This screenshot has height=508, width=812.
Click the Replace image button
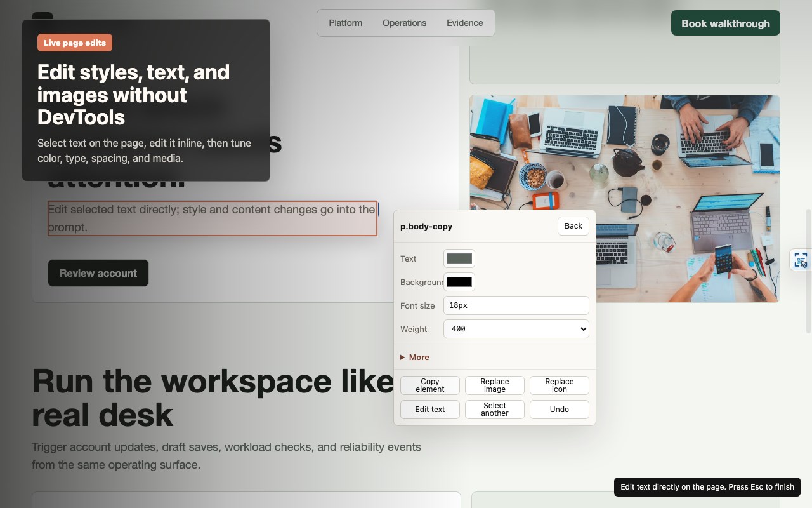click(495, 385)
